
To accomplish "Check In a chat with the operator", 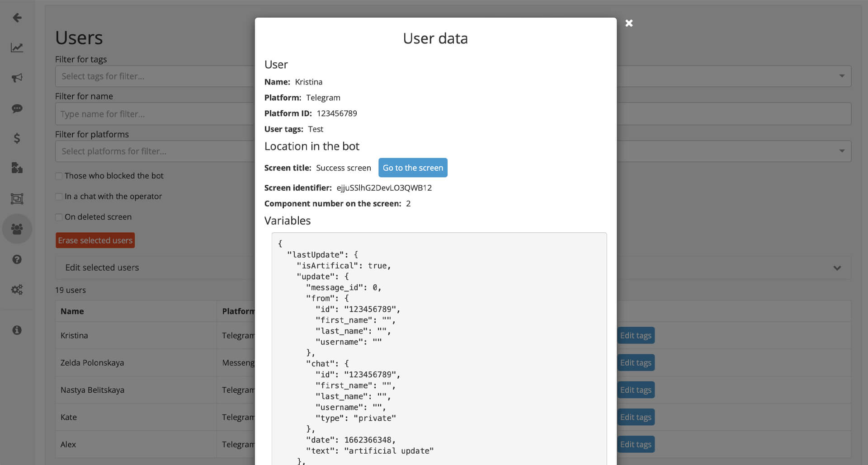I will (x=59, y=197).
